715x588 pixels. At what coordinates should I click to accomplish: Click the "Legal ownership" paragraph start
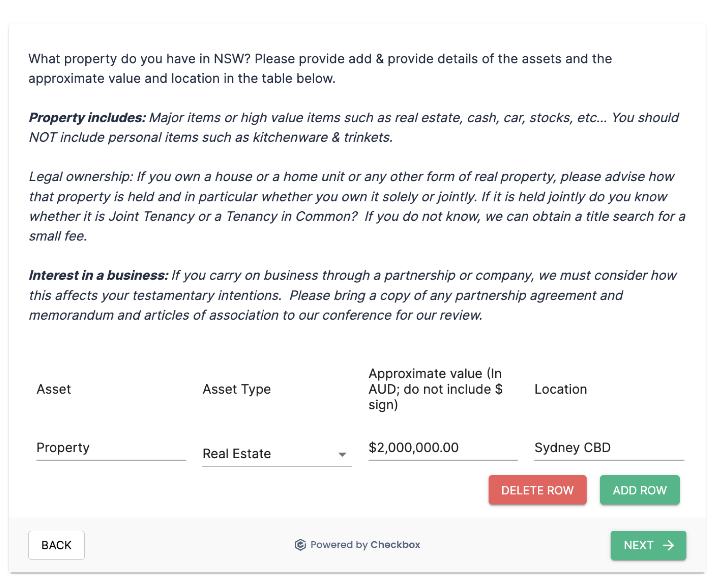coord(81,176)
